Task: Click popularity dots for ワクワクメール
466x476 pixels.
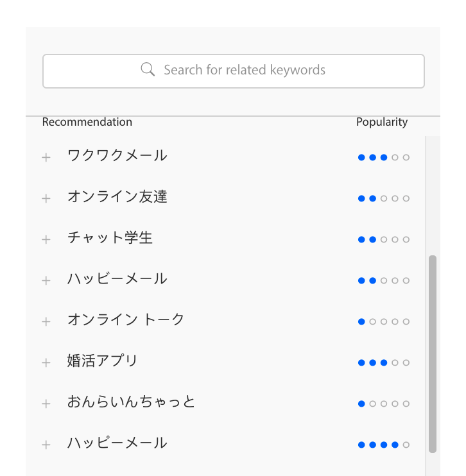Action: tap(384, 157)
